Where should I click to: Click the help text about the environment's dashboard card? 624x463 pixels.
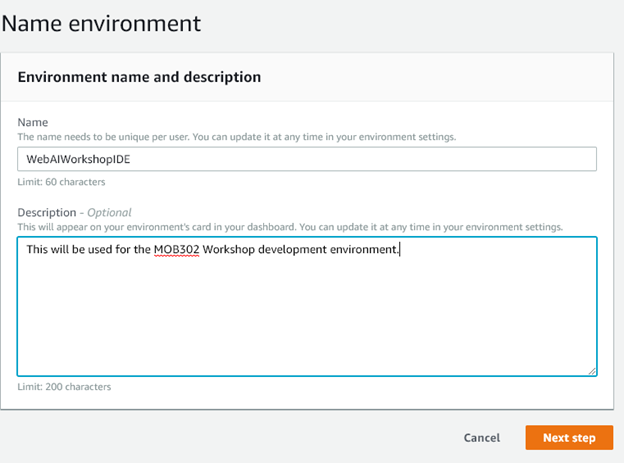click(289, 226)
